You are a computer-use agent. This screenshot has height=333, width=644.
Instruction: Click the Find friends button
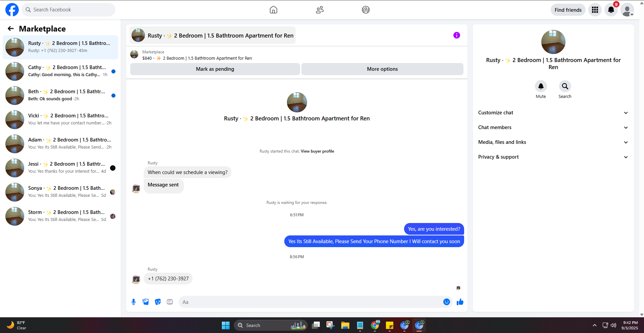click(x=568, y=10)
